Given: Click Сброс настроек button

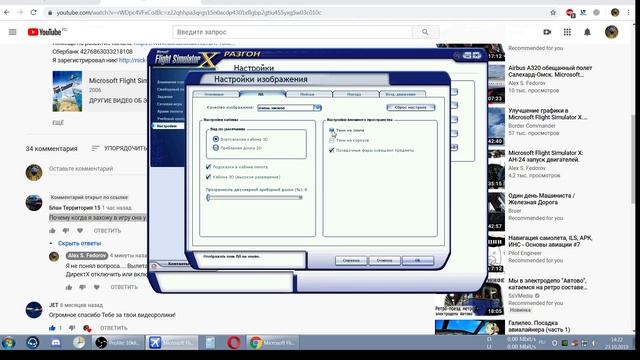Looking at the screenshot, I should 411,107.
